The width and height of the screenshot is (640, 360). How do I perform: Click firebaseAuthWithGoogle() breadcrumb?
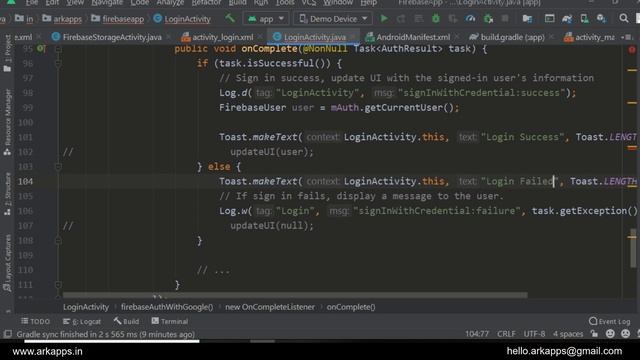[167, 307]
